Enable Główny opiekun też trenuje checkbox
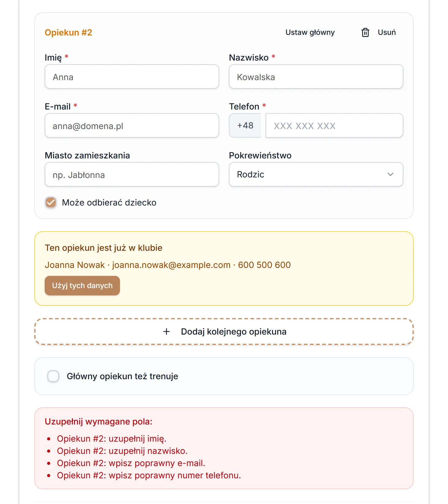Image resolution: width=448 pixels, height=504 pixels. click(x=53, y=376)
